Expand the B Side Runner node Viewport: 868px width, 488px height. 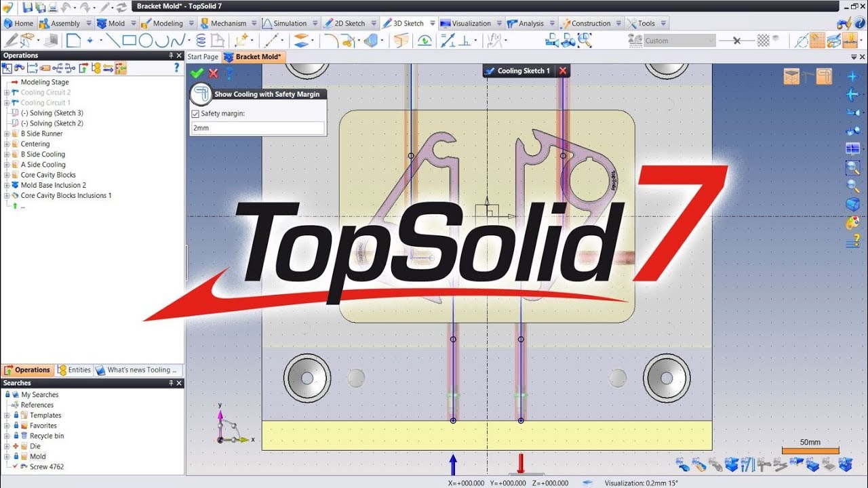pyautogui.click(x=7, y=134)
